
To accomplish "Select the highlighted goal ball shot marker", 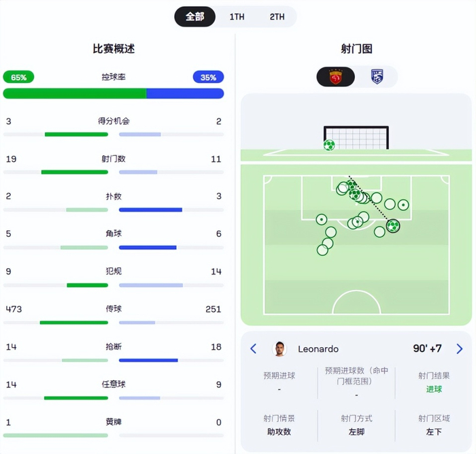I will [392, 225].
